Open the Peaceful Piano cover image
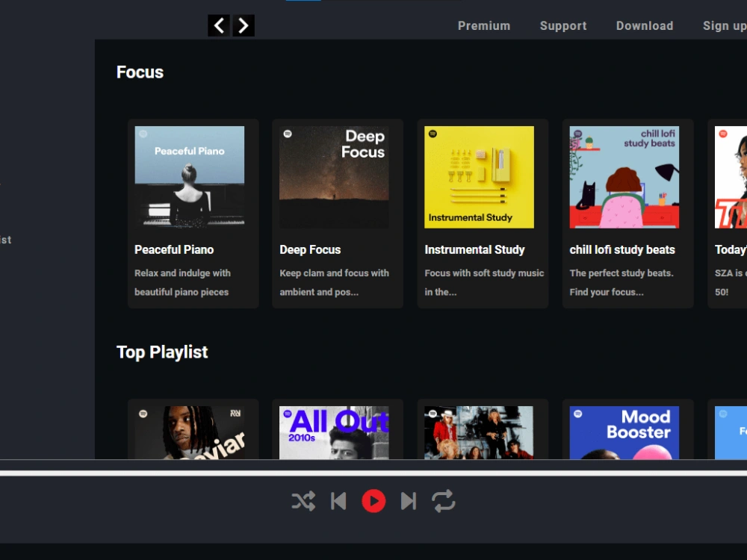 190,177
